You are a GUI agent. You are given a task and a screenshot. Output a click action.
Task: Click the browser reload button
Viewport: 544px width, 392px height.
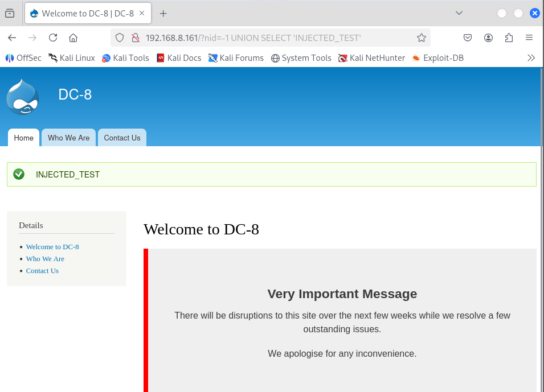pos(53,38)
